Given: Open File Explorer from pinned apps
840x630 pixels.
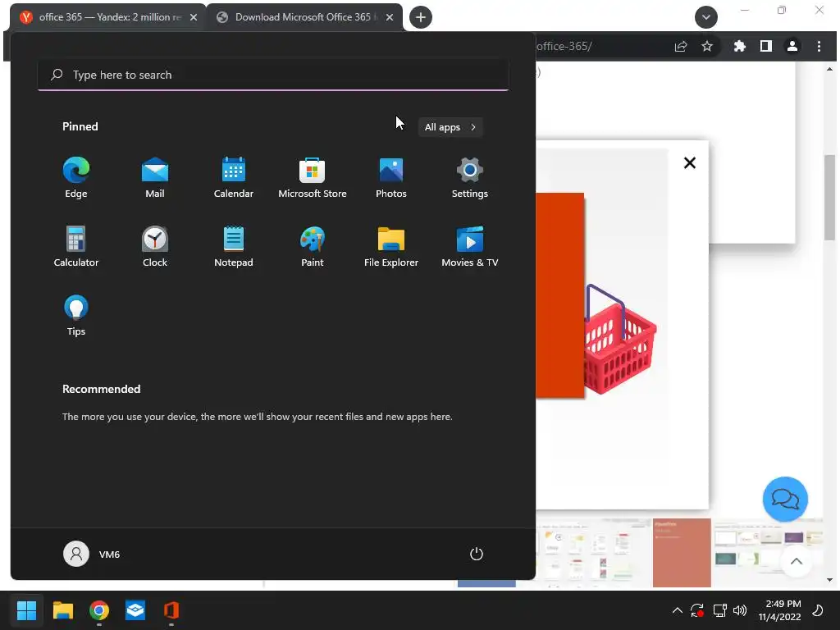Looking at the screenshot, I should tap(391, 247).
